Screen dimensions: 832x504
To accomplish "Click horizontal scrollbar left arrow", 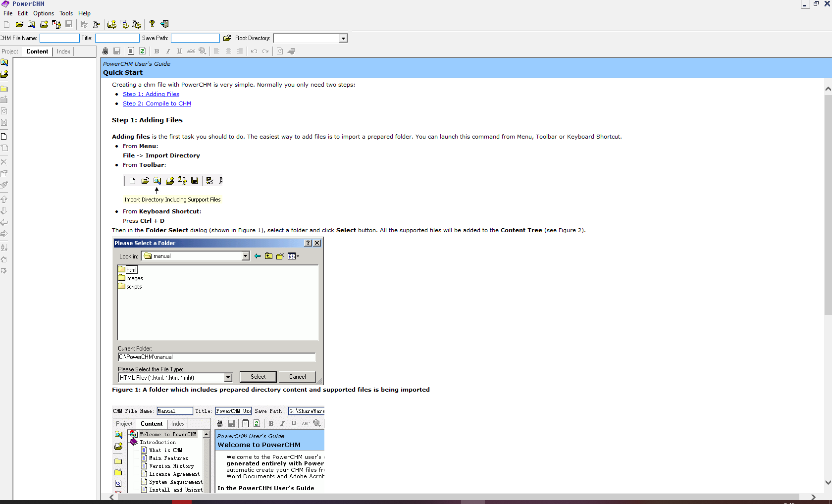I will [112, 497].
